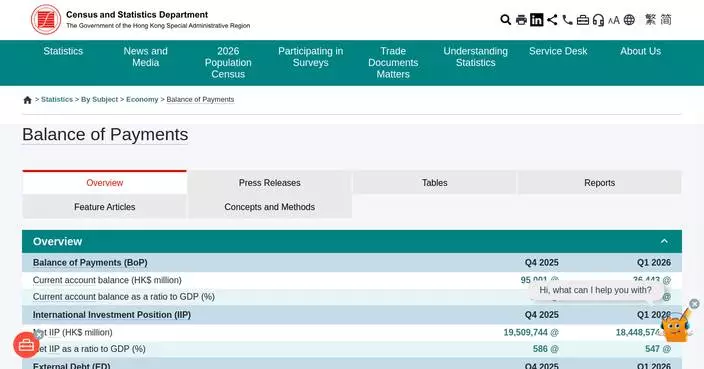Open Trade Documents Matters menu
The width and height of the screenshot is (704, 369).
point(393,63)
